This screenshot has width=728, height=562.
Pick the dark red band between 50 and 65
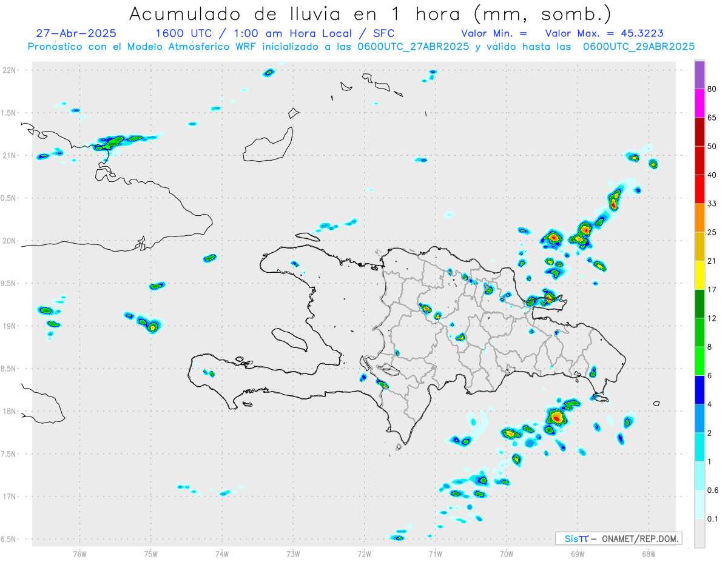pos(699,132)
